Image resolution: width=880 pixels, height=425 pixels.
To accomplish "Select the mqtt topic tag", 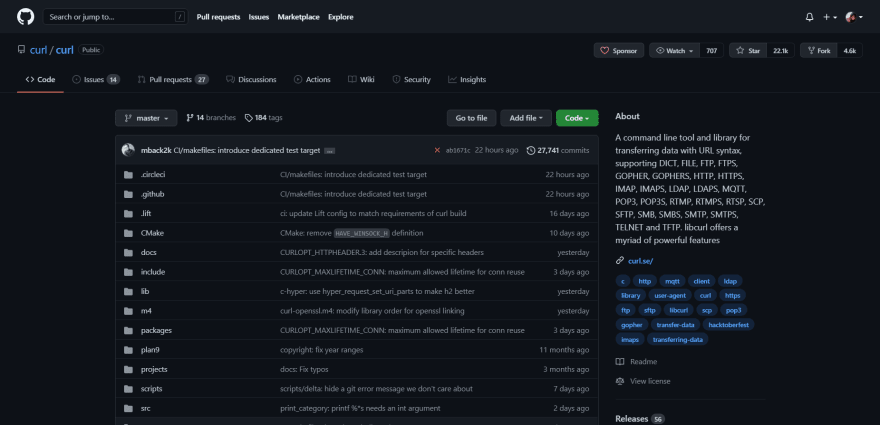I will coord(672,281).
